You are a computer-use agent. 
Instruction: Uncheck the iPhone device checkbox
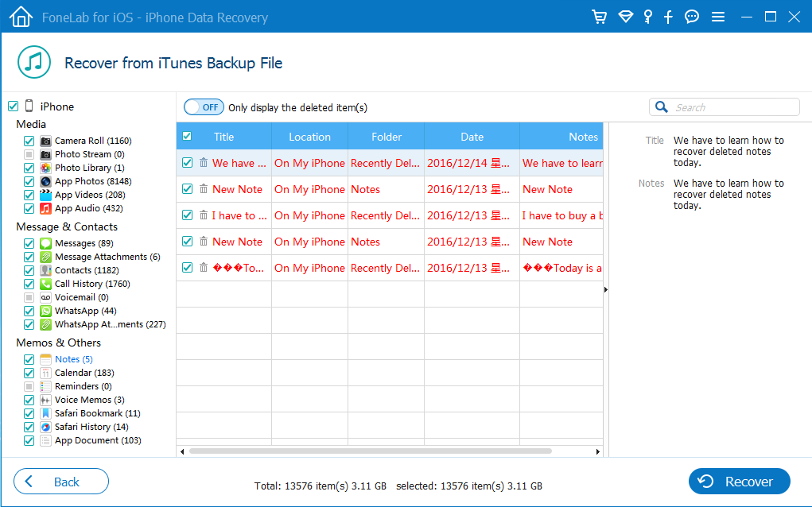pyautogui.click(x=13, y=106)
